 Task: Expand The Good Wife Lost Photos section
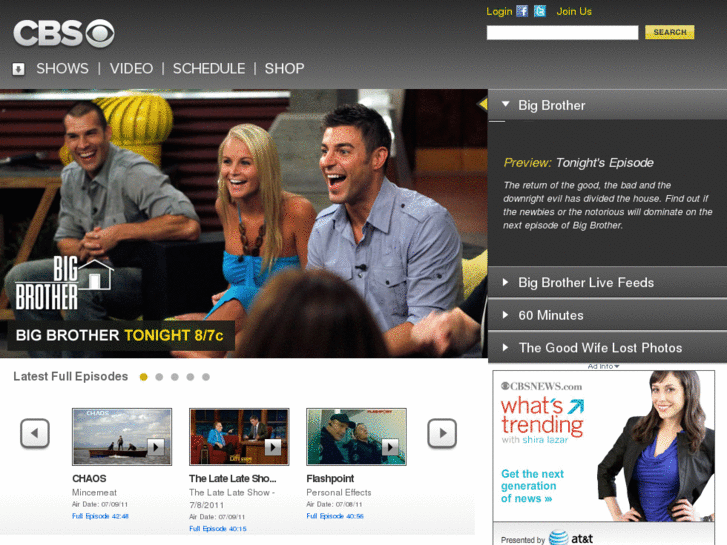coord(607,347)
